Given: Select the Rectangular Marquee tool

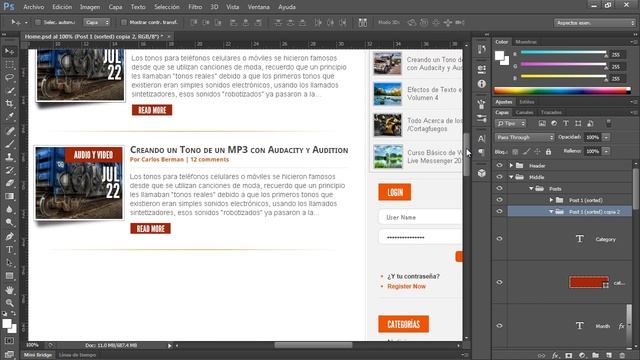Looking at the screenshot, I should (9, 64).
